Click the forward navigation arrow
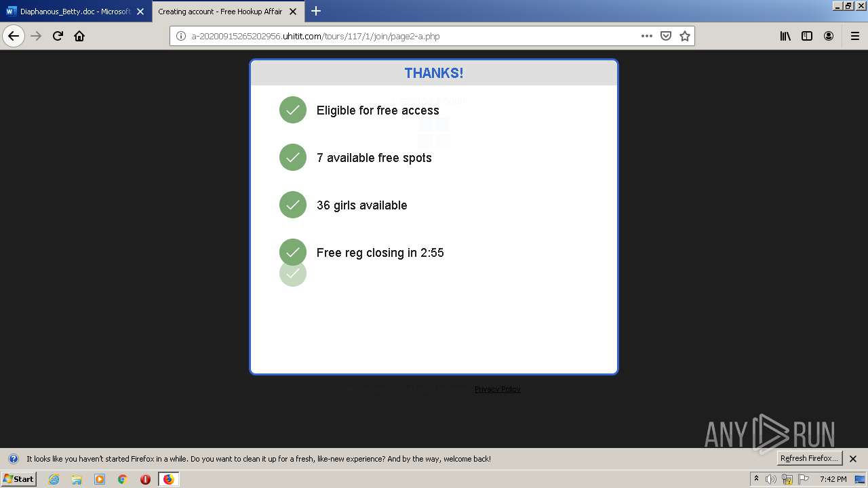 point(36,36)
